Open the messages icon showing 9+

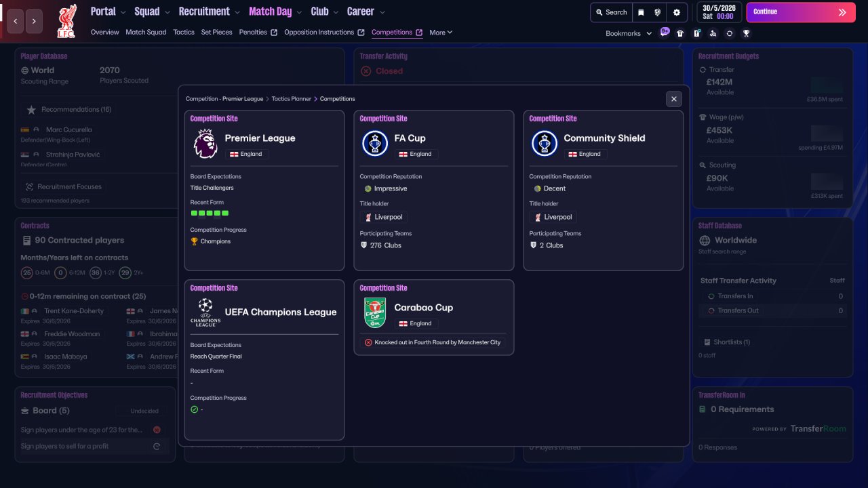[x=665, y=33]
